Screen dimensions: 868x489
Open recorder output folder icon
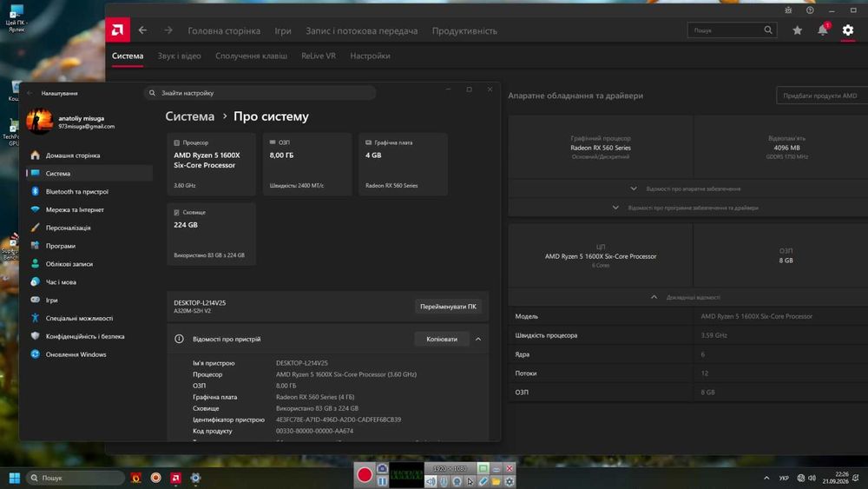pyautogui.click(x=496, y=481)
